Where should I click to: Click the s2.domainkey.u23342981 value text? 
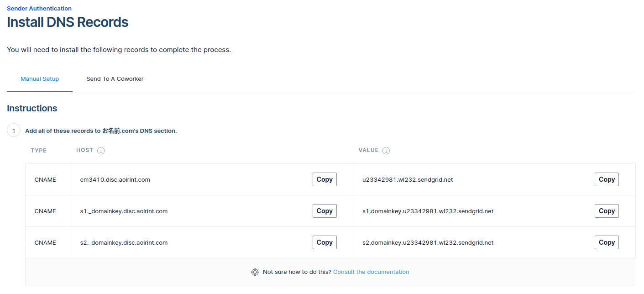click(x=428, y=243)
